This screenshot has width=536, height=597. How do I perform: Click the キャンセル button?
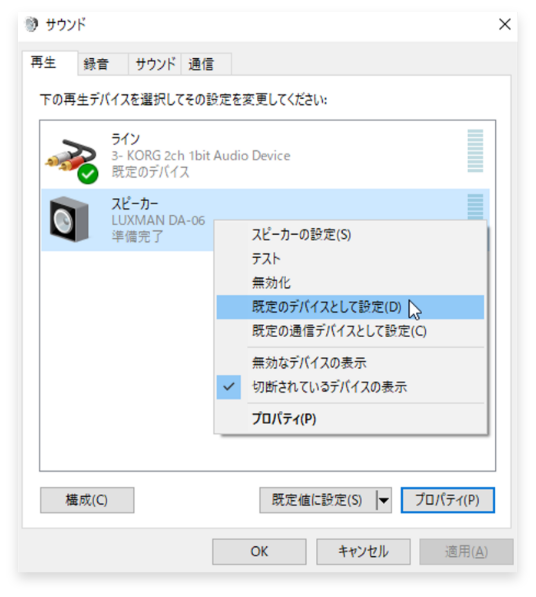(363, 551)
